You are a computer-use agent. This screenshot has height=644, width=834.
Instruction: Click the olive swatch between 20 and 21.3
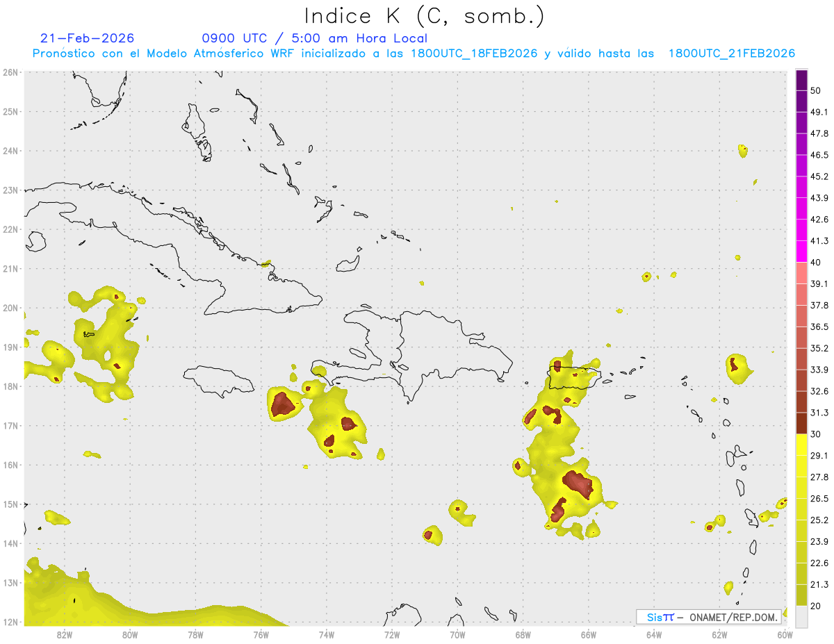[x=801, y=595]
